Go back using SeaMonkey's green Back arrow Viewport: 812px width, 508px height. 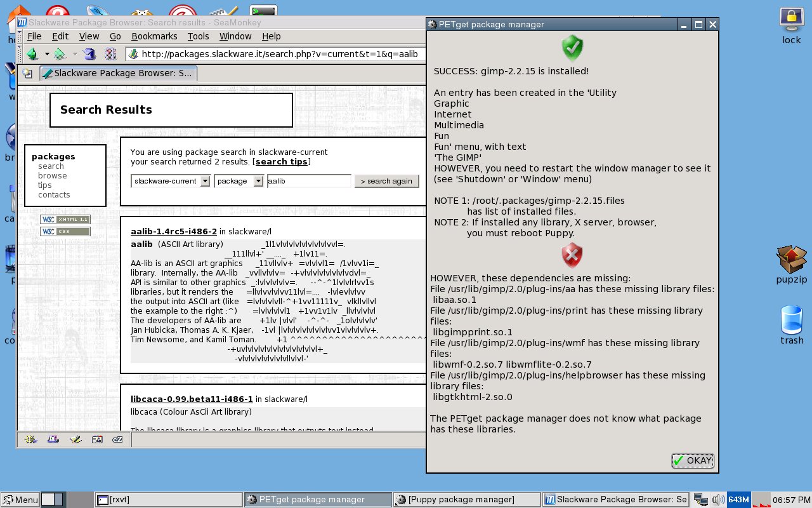click(x=32, y=54)
